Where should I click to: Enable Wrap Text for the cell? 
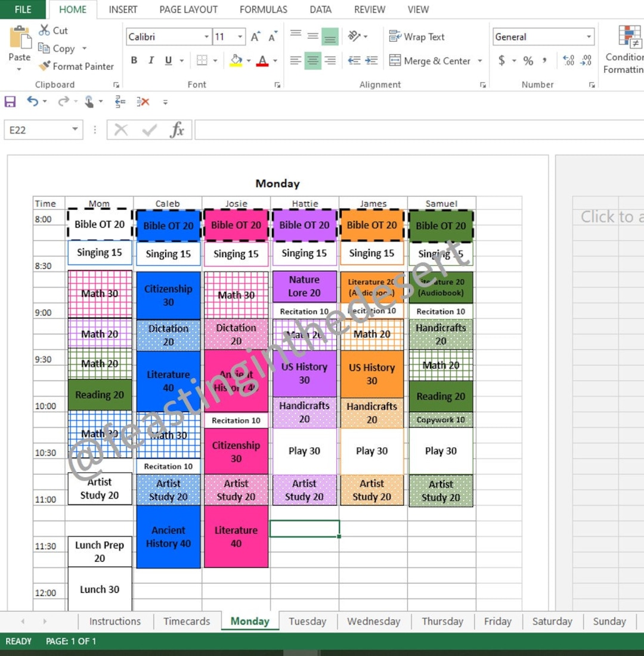pos(417,36)
